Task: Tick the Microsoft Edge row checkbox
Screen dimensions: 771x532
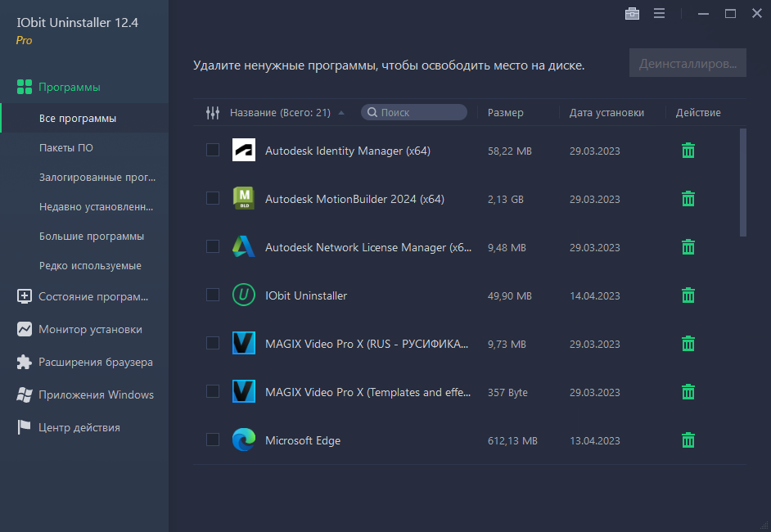Action: coord(213,440)
